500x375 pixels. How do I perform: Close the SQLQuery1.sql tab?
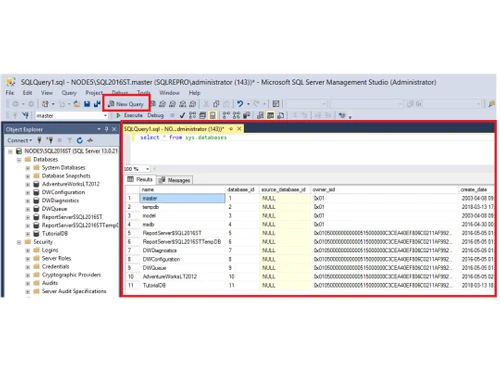click(x=239, y=129)
